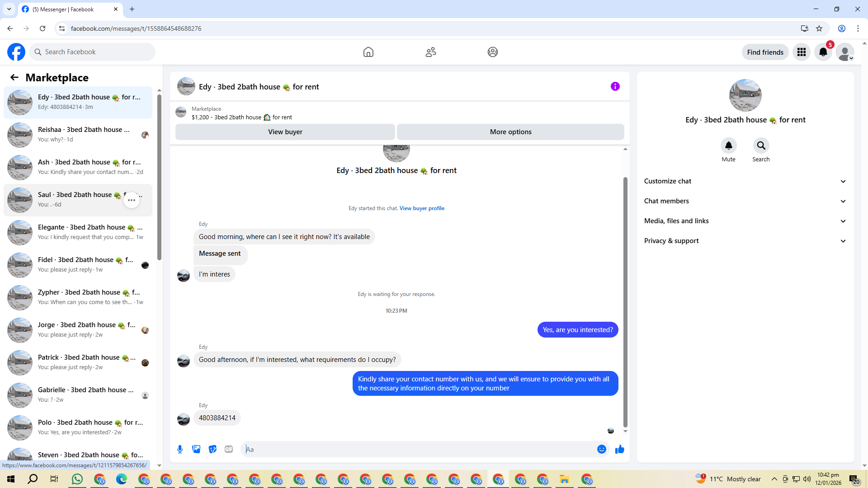Open View buyer profile link

tap(422, 208)
